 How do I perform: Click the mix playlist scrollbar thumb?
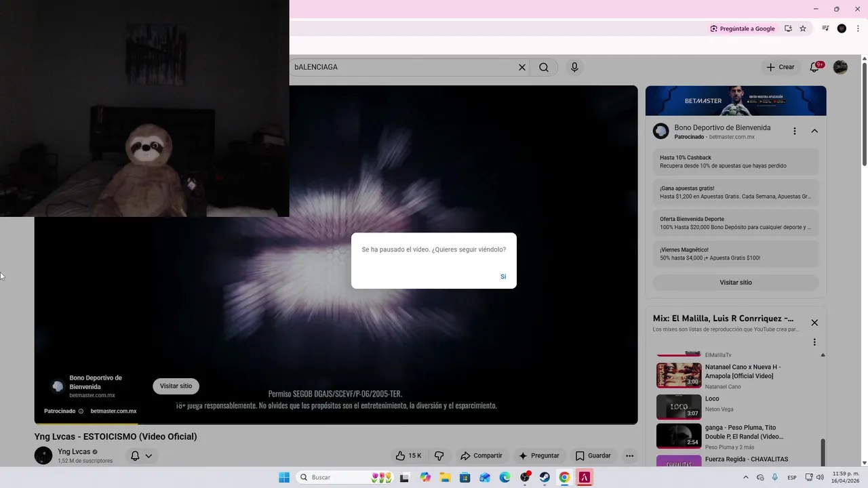coord(823,453)
